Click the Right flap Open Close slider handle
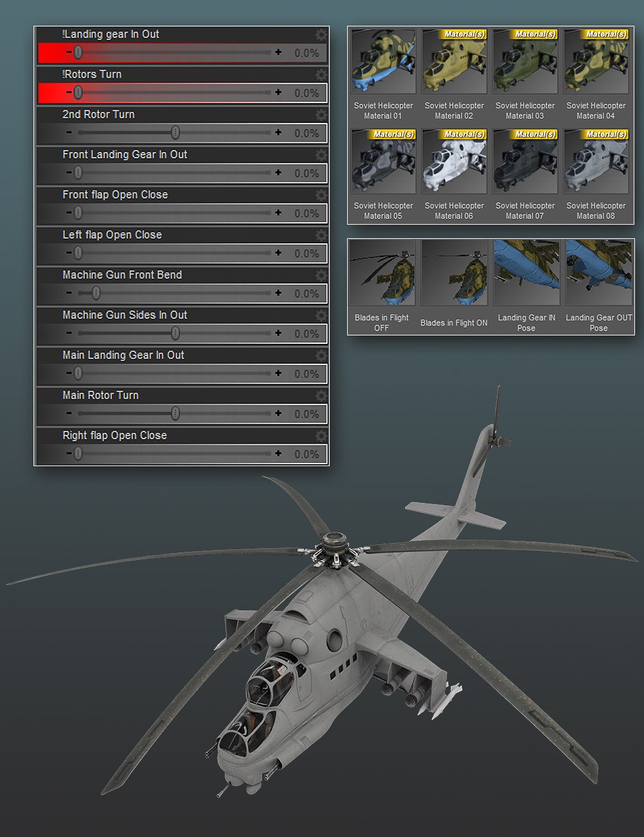Screen dimensions: 644x837 pos(78,453)
